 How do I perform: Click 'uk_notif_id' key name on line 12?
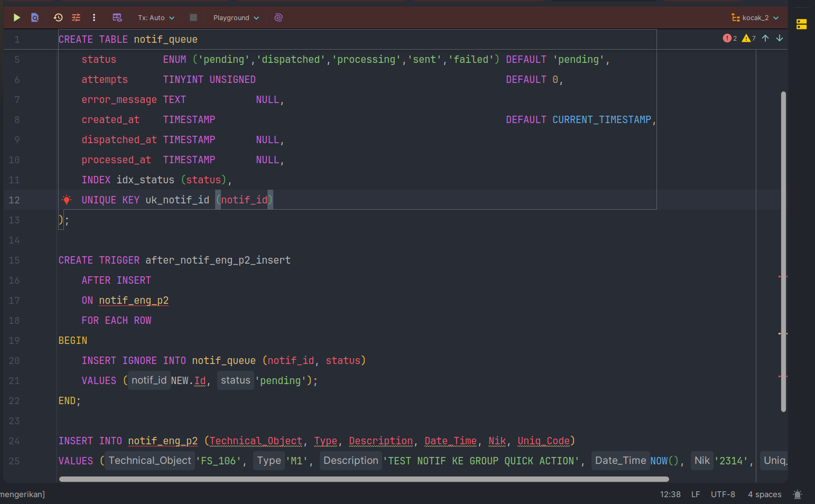click(x=178, y=200)
